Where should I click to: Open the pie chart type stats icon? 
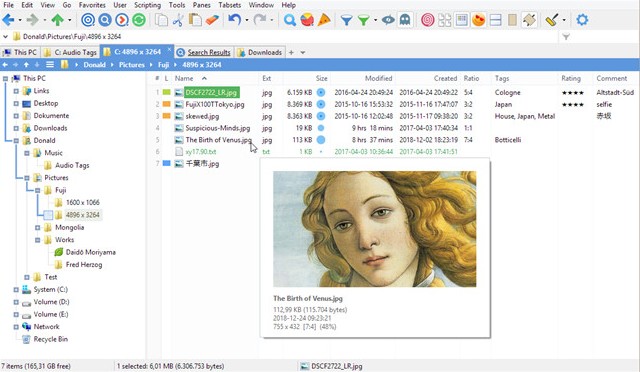point(307,20)
